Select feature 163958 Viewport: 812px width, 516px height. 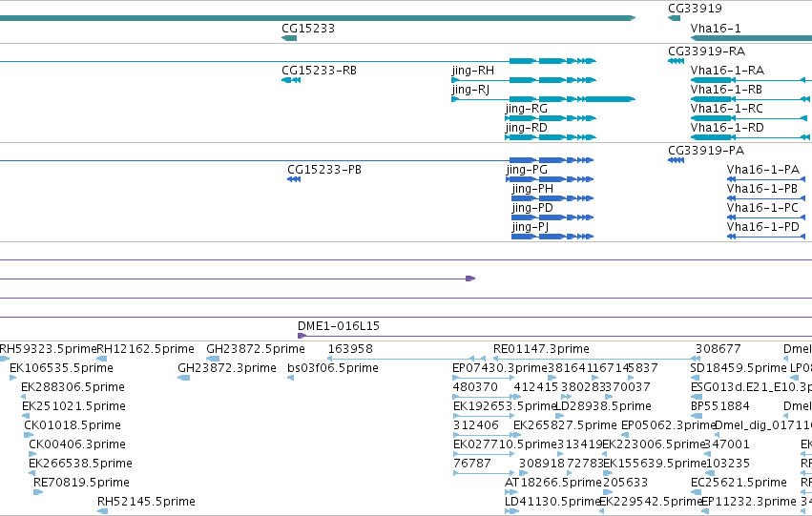(x=350, y=349)
